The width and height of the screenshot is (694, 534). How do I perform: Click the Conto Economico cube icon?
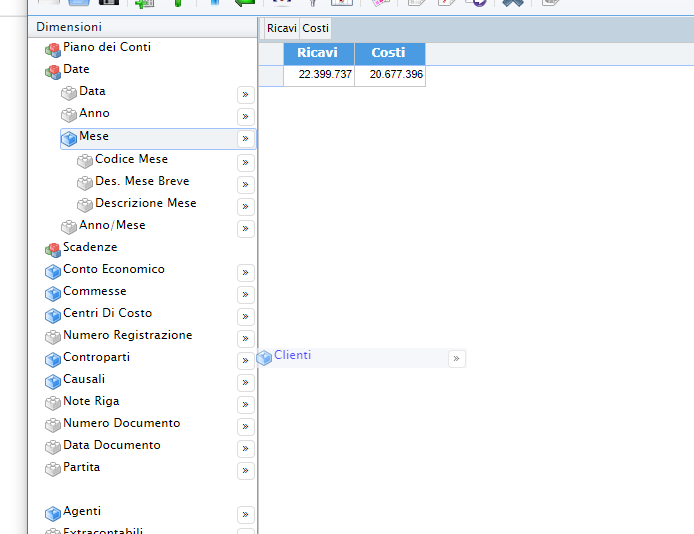pyautogui.click(x=52, y=271)
